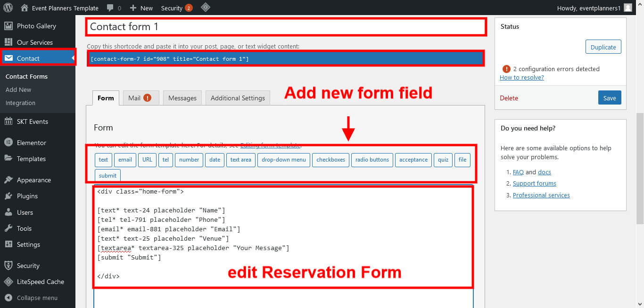Open the comments bubble icon
Image resolution: width=644 pixels, height=308 pixels.
point(110,8)
